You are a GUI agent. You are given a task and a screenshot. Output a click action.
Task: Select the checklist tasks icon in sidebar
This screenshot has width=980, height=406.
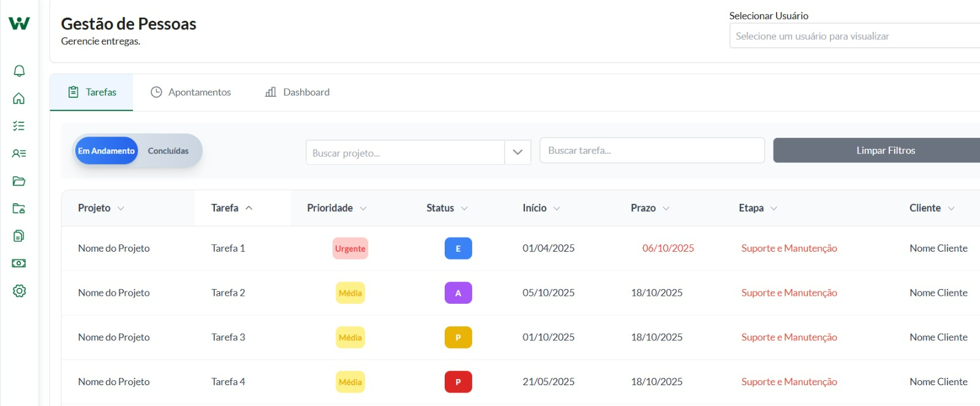tap(19, 126)
